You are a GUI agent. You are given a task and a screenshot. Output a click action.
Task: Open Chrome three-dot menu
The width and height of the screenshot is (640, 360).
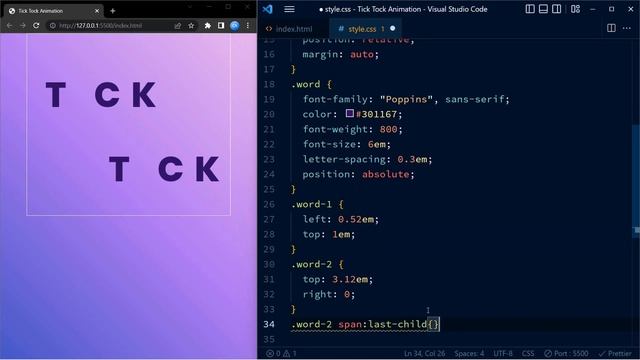point(248,25)
